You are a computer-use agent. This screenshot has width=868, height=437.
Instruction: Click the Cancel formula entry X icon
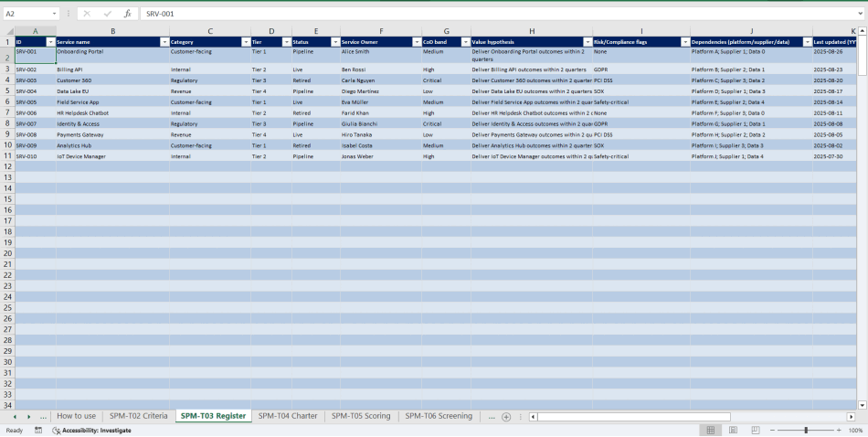click(87, 14)
